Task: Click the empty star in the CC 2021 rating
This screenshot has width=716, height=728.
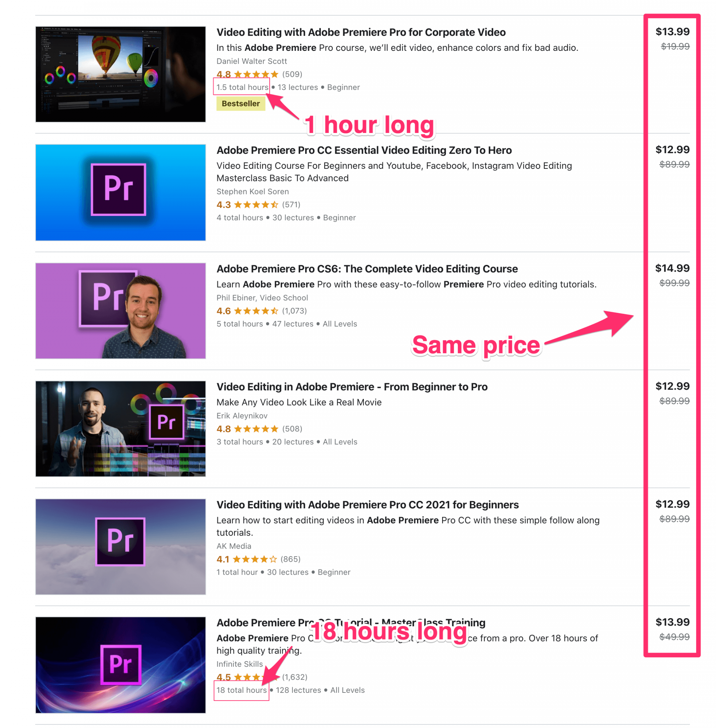Action: (x=273, y=559)
